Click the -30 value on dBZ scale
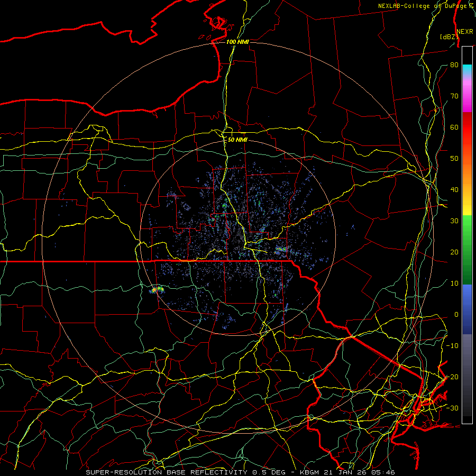Screen dimensions: 476x476 pos(452,408)
